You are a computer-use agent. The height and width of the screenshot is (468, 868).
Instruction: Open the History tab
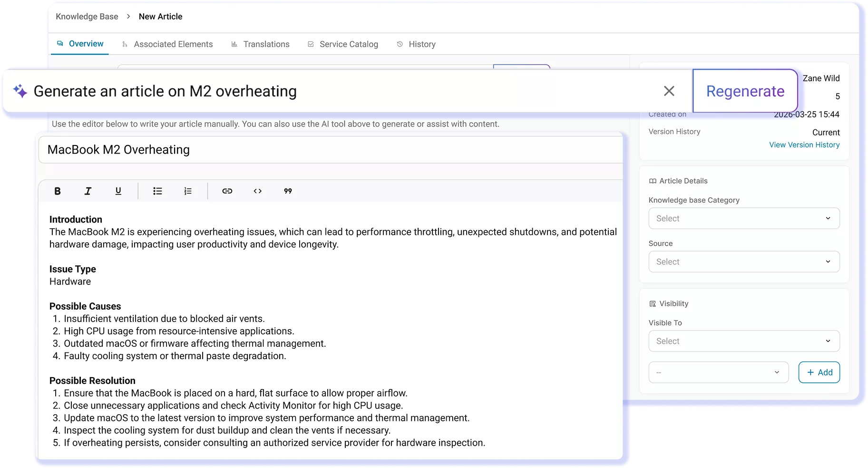coord(416,44)
